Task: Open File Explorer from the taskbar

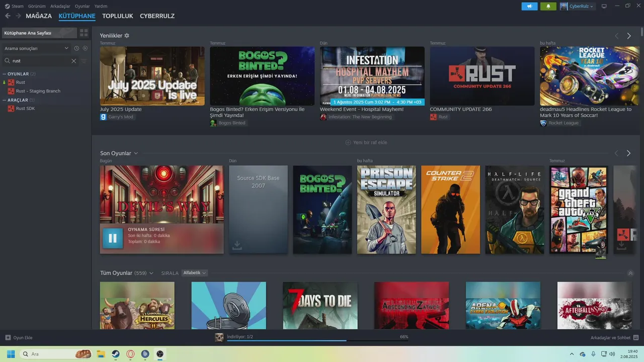Action: 101,354
